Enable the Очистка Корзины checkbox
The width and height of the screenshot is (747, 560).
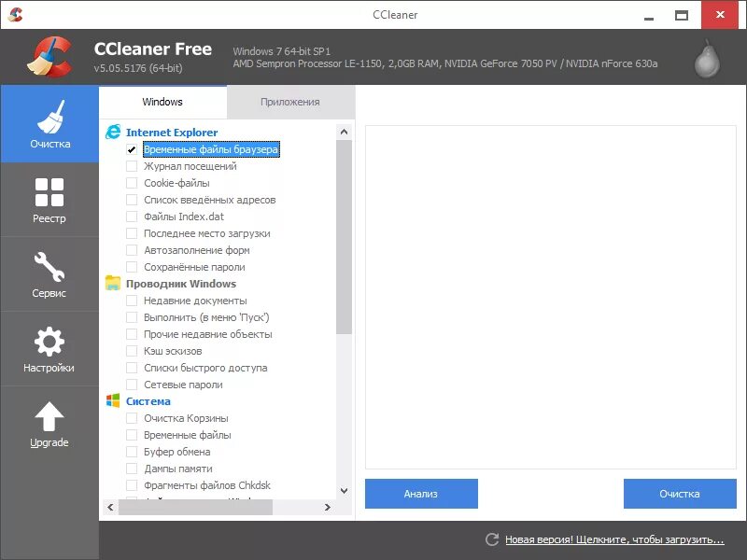[x=132, y=418]
